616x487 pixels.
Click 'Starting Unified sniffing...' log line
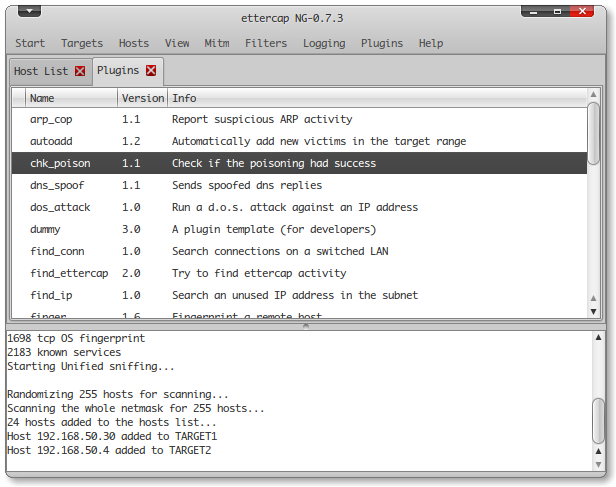(x=91, y=366)
